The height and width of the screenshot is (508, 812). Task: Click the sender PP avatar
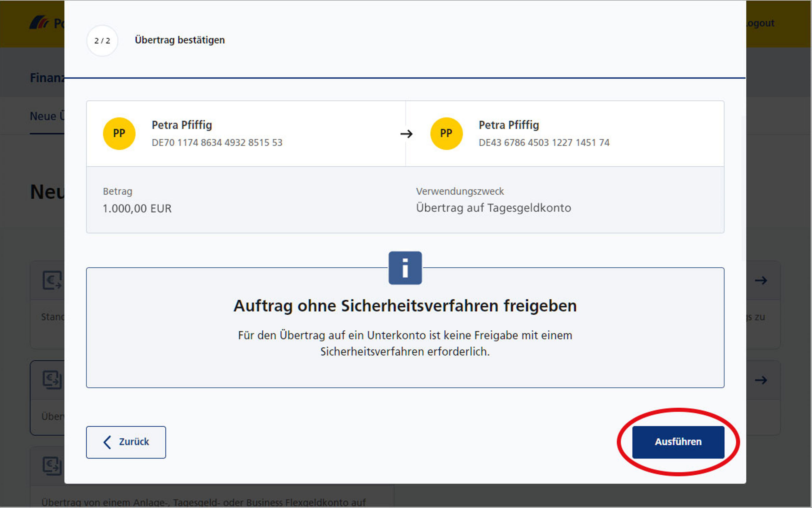(119, 133)
